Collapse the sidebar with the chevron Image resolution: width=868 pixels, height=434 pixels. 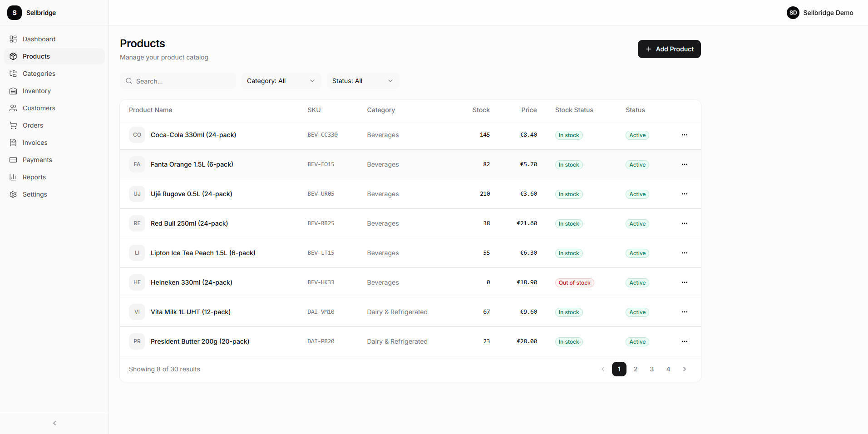coord(54,423)
